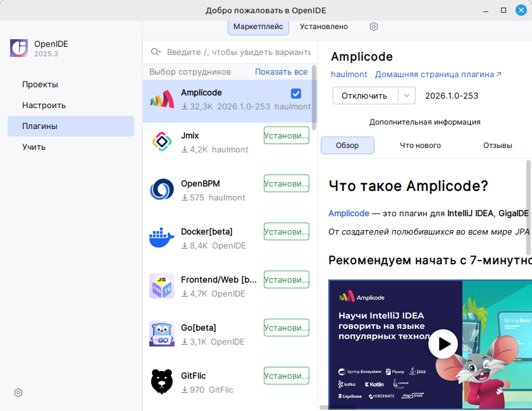Open the haulmont vendor link
This screenshot has height=411, width=532.
click(x=349, y=74)
